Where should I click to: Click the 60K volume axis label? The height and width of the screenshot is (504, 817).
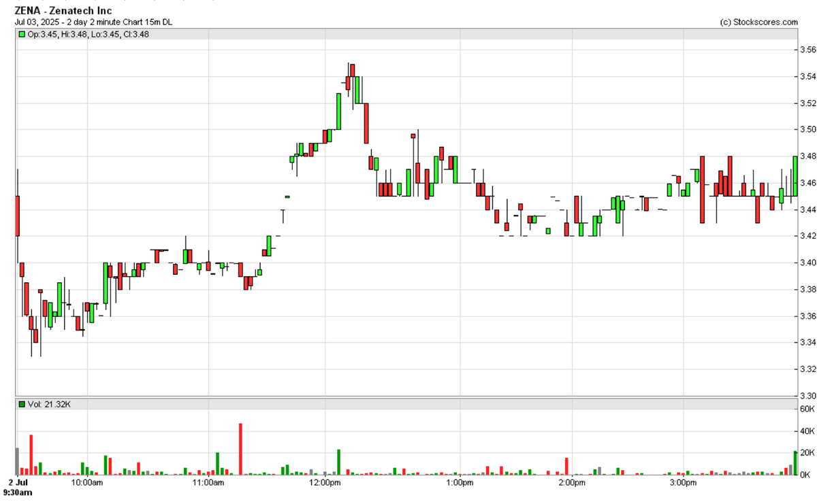pos(807,409)
